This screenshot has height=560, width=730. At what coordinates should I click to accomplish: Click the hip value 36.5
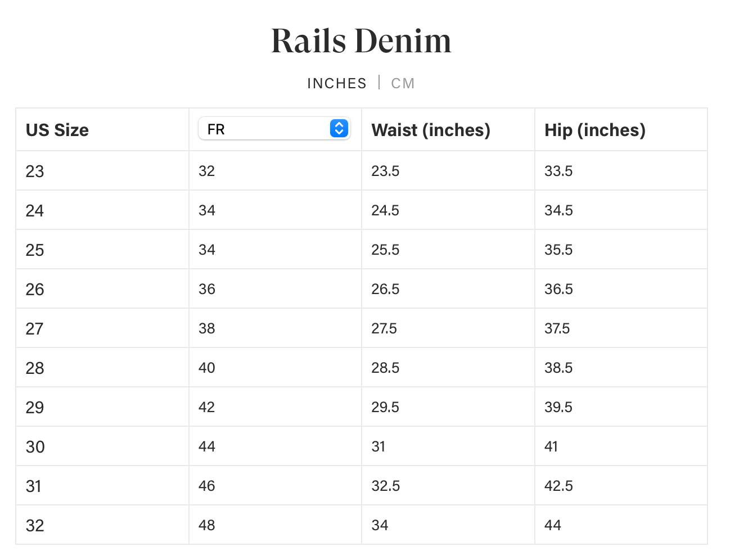[558, 289]
